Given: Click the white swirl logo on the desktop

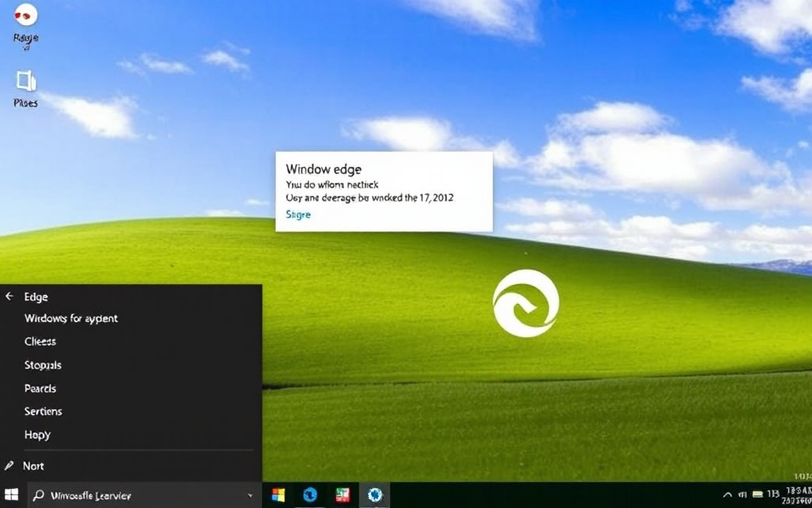Looking at the screenshot, I should [526, 303].
